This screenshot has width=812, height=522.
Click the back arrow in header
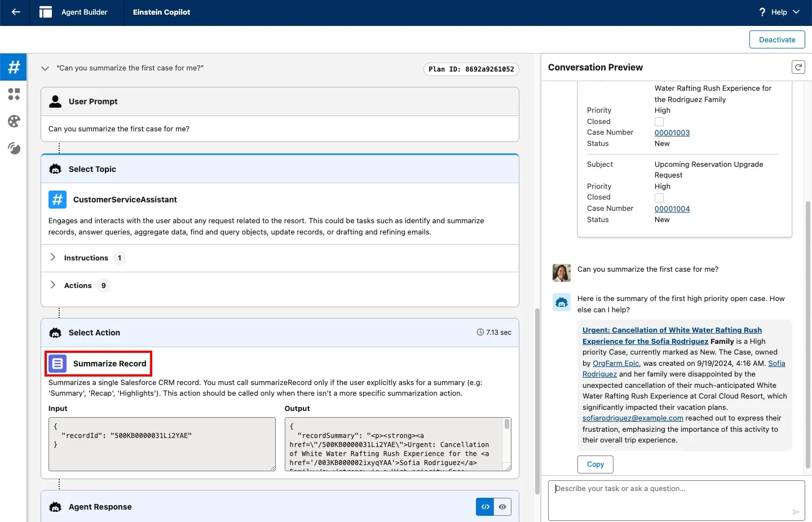(x=16, y=12)
